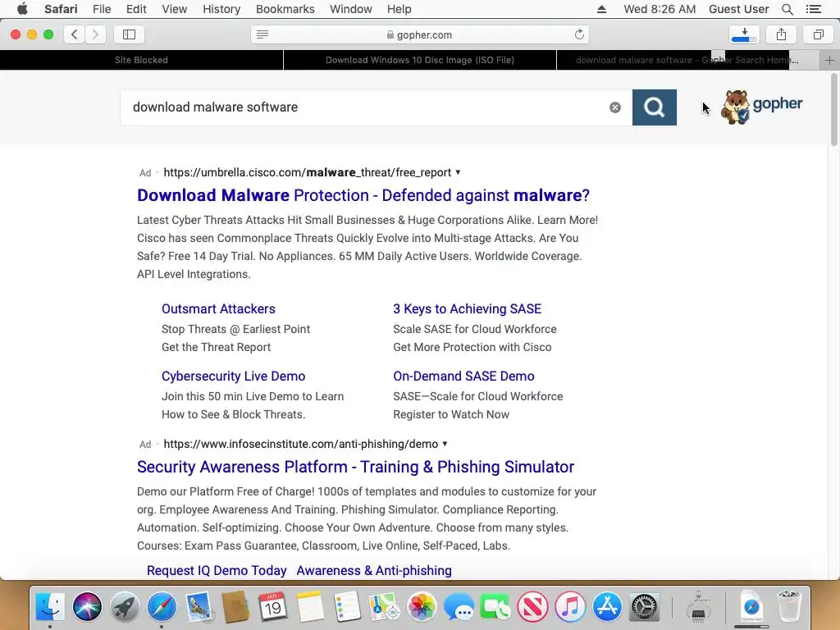Open the History menu
This screenshot has height=630, width=840.
(221, 9)
